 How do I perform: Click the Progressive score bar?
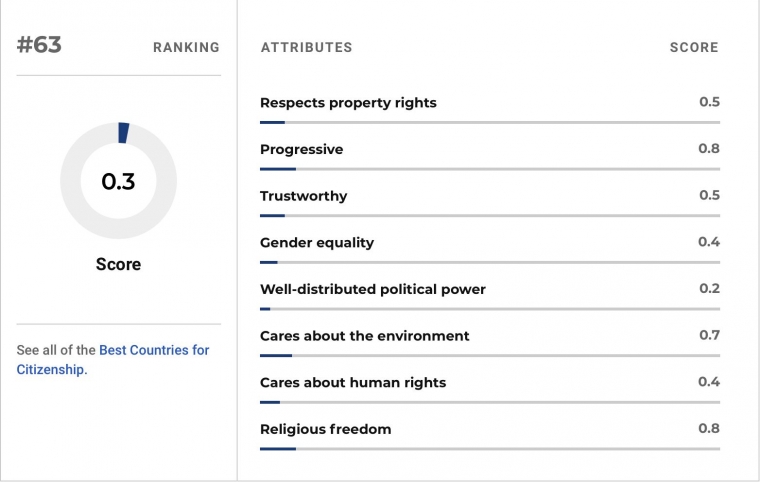click(490, 169)
